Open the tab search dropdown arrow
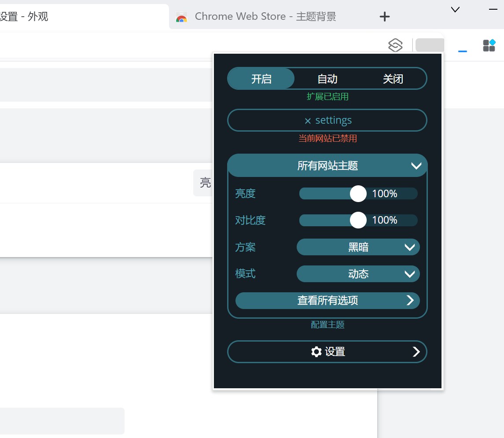 tap(455, 10)
